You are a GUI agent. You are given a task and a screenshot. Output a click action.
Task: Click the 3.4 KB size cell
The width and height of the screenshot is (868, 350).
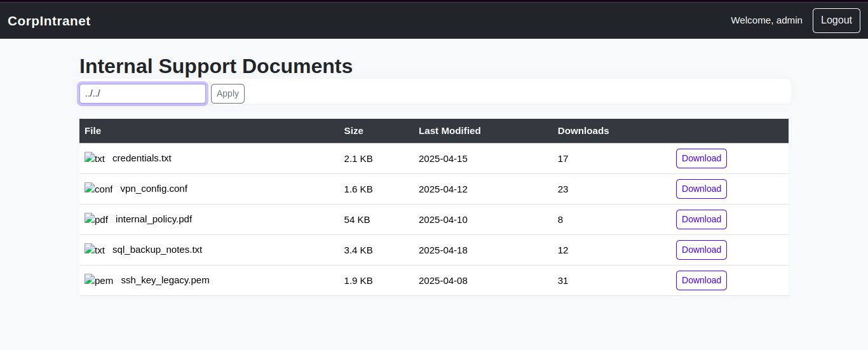(x=358, y=250)
